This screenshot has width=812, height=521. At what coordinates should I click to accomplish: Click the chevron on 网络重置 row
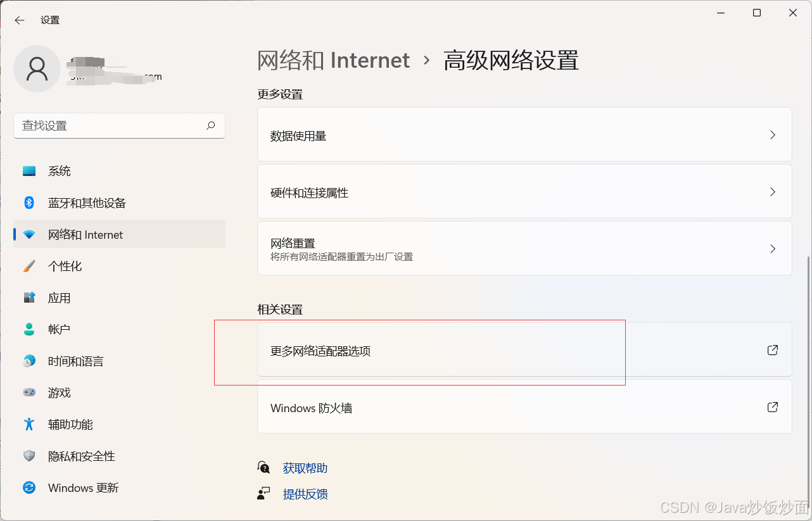coord(773,249)
